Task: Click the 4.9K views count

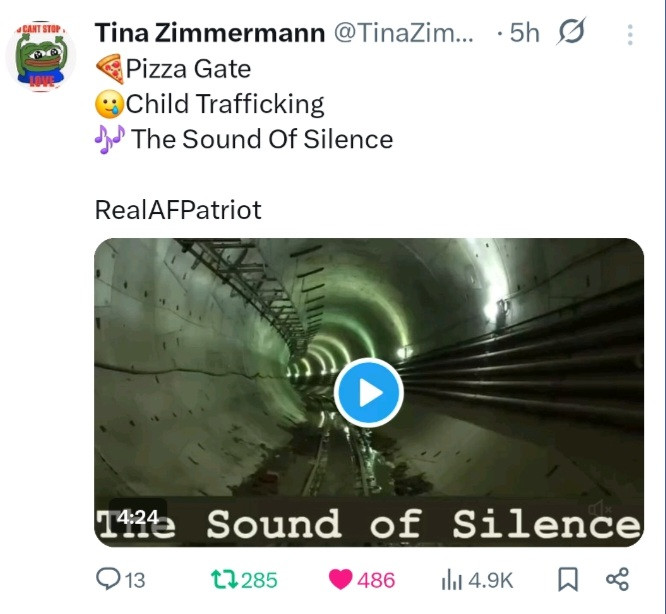Action: (x=491, y=580)
